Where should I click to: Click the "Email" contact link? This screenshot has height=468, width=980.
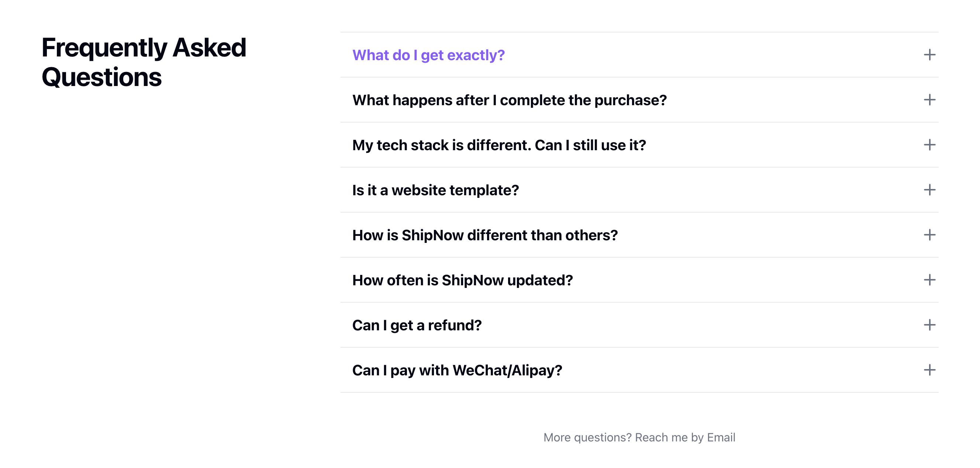(721, 437)
